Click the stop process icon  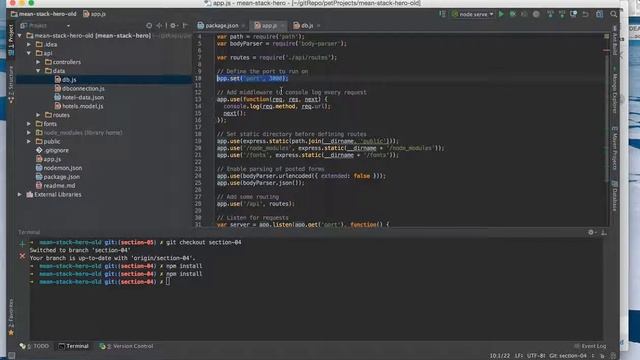536,14
